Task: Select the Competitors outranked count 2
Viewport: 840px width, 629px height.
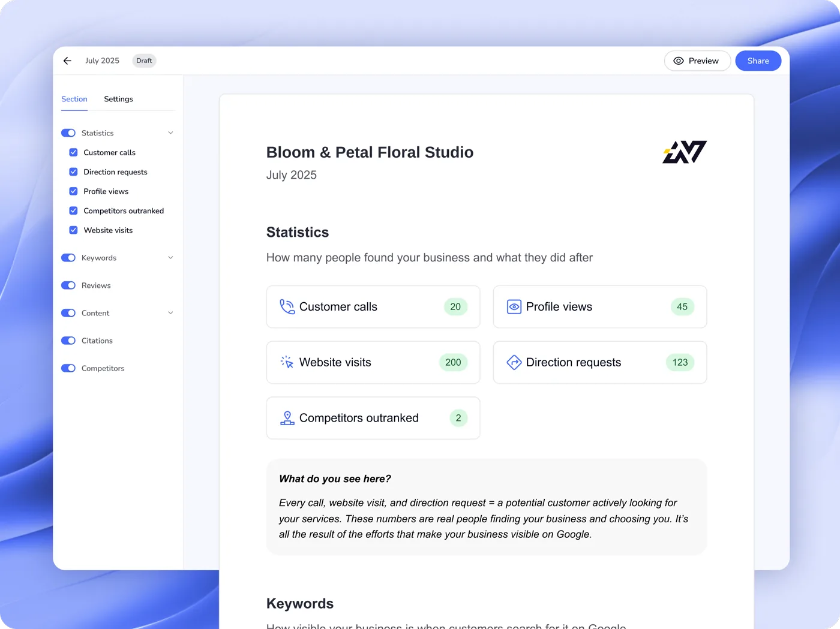Action: pyautogui.click(x=458, y=418)
